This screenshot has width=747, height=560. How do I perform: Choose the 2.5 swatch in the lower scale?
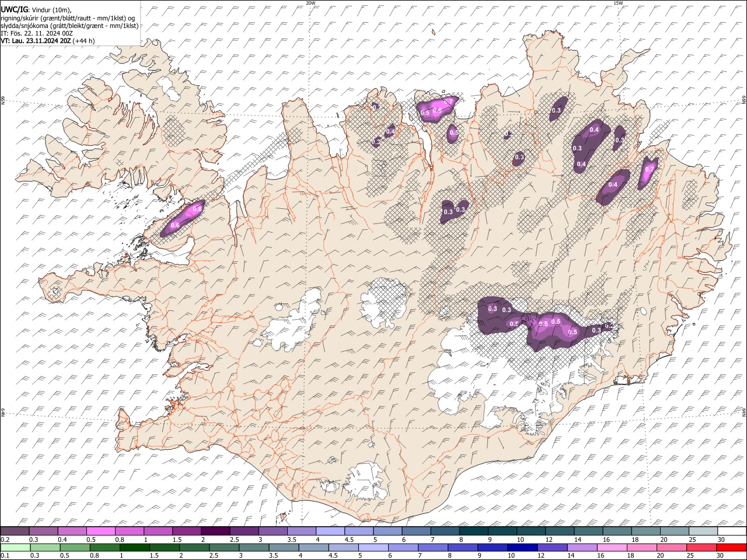(x=223, y=547)
